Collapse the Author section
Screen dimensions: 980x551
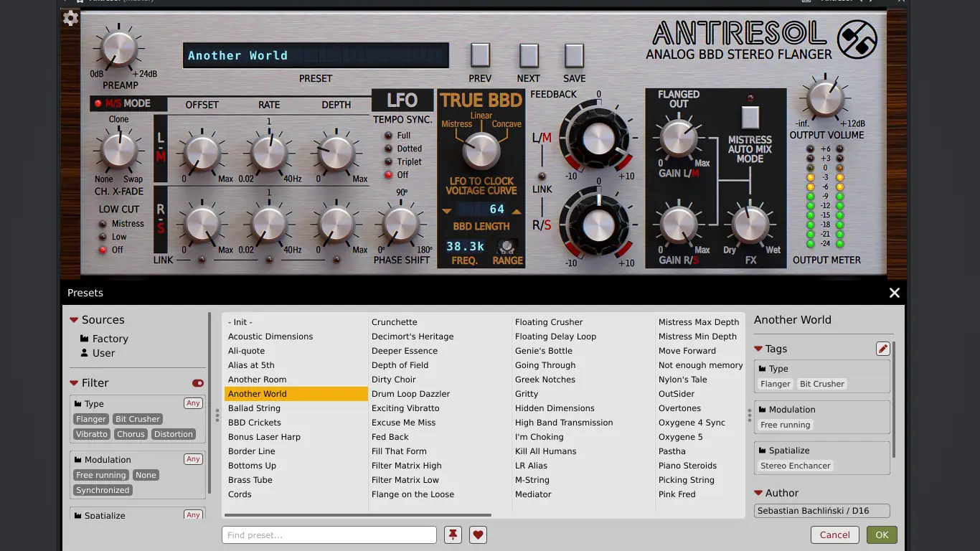tap(758, 493)
